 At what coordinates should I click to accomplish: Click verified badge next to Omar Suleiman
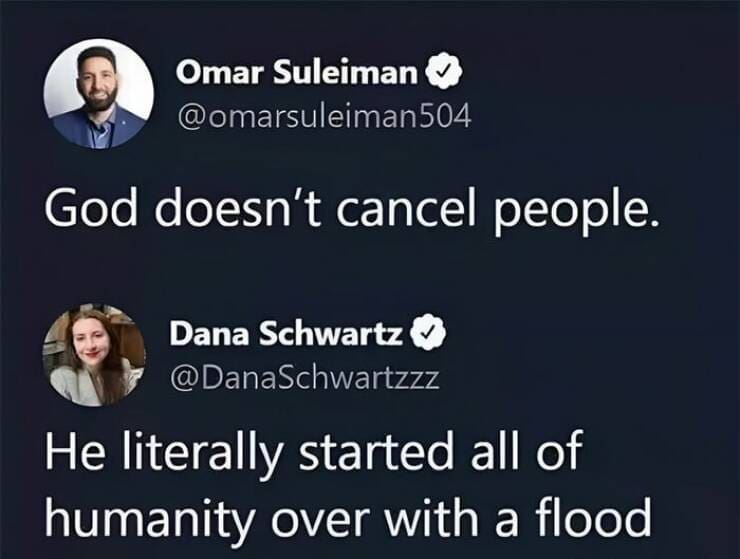[x=443, y=73]
